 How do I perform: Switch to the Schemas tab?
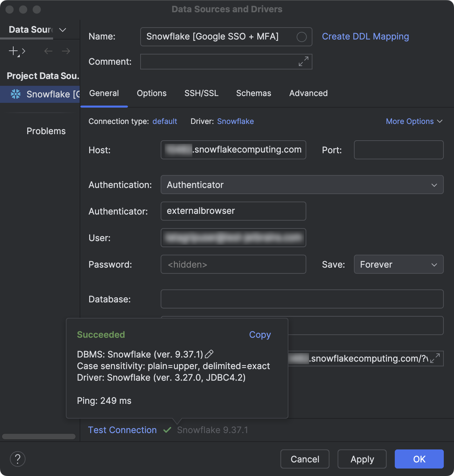tap(253, 93)
